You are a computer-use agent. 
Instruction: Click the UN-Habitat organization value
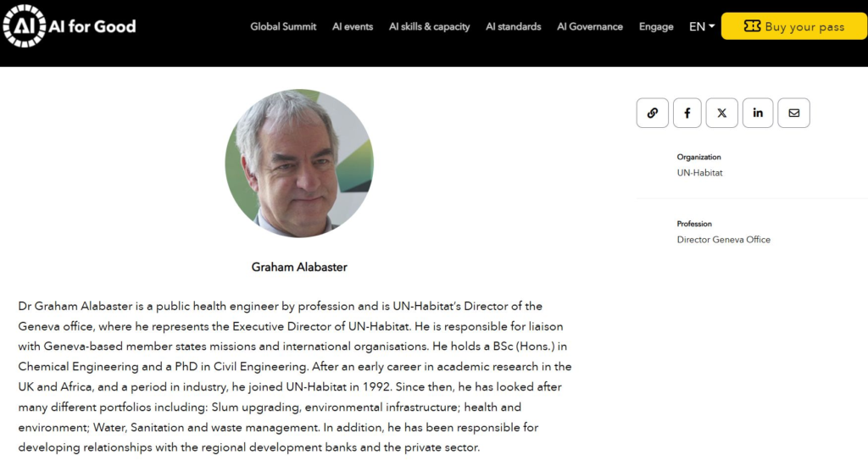699,173
